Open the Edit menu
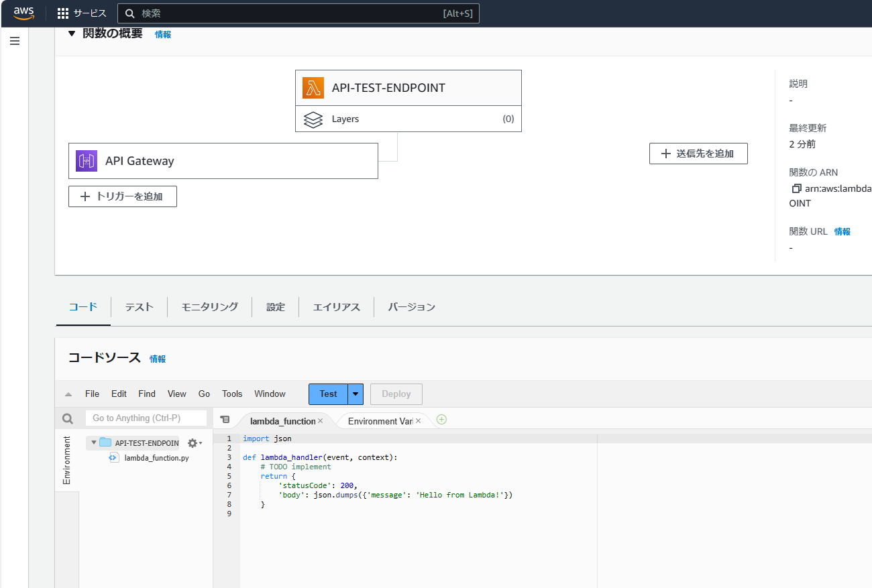 pyautogui.click(x=119, y=394)
